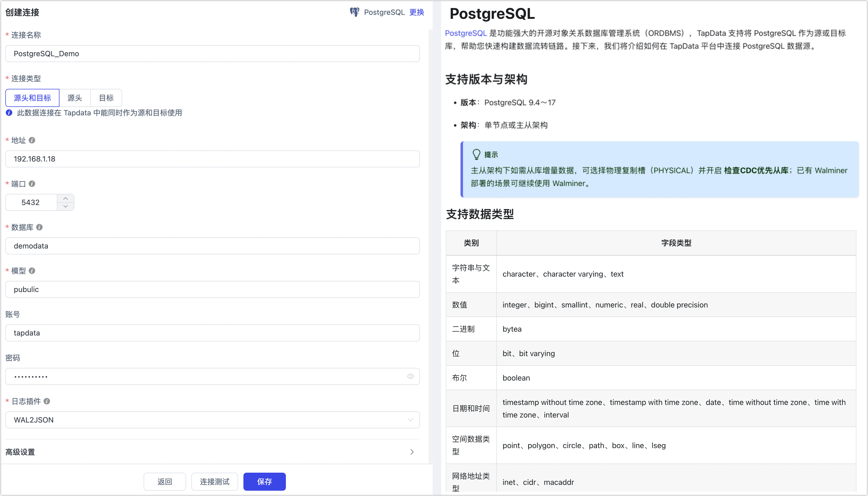Screen dimensions: 868x496
Task: Click the bytea field type cell
Action: pyautogui.click(x=676, y=329)
